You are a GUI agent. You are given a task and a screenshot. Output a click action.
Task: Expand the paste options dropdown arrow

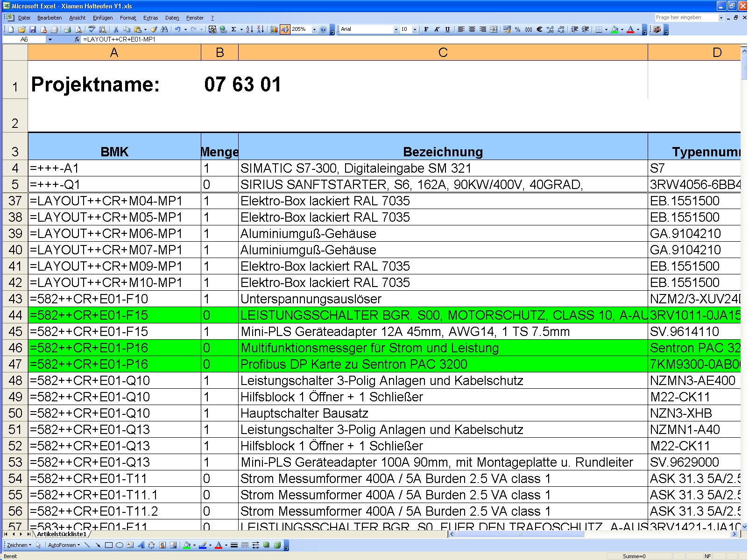(145, 29)
